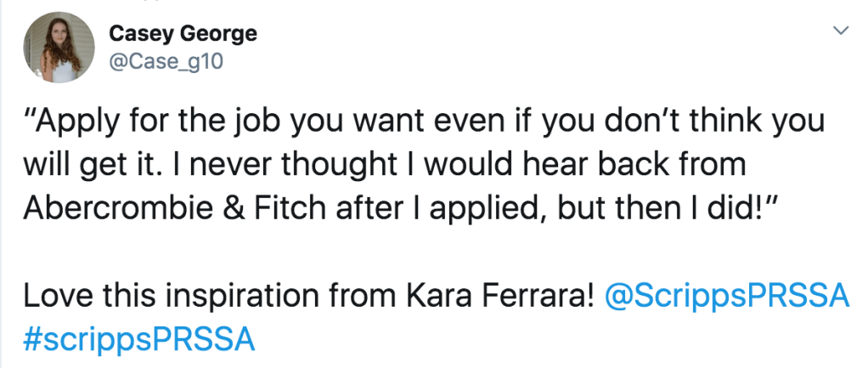Open the tweet options chevron menu
The width and height of the screenshot is (868, 368).
pyautogui.click(x=841, y=31)
